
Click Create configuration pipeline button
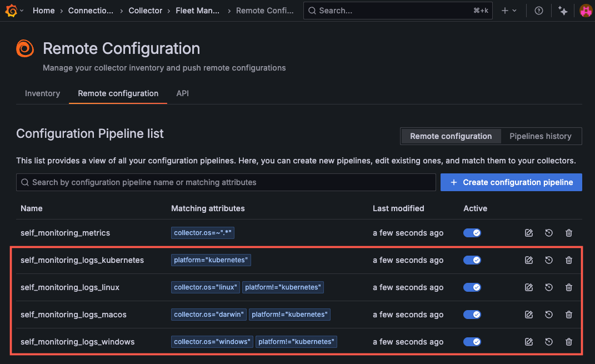click(511, 182)
